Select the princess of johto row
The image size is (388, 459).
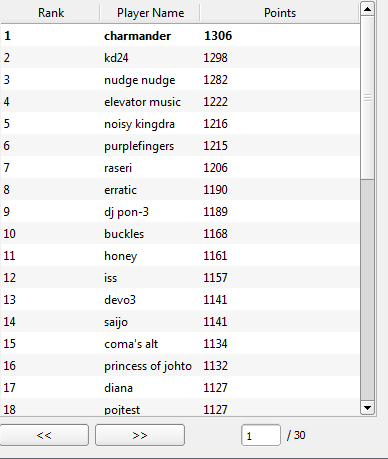pos(180,366)
